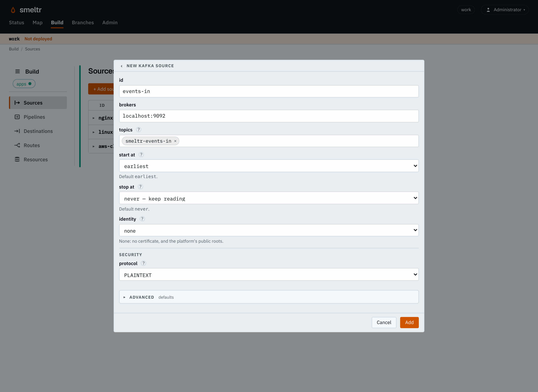This screenshot has width=538, height=392.
Task: Open Pipelines in the sidebar
Action: pos(38,117)
